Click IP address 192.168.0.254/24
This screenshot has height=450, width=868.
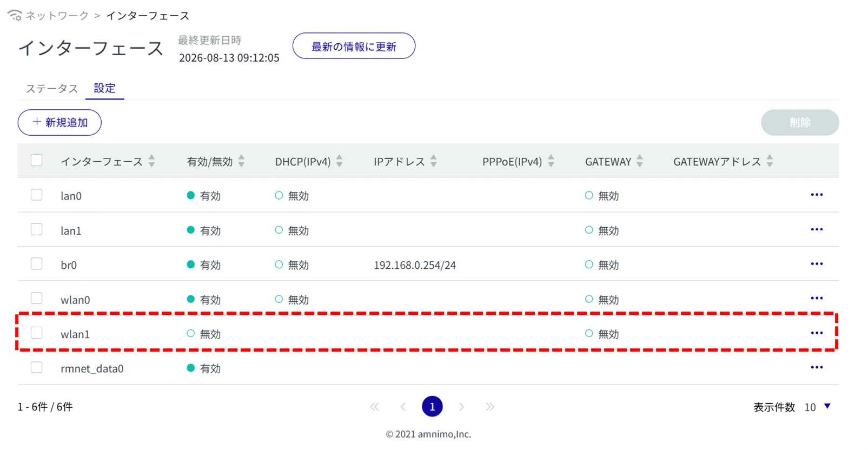[415, 265]
